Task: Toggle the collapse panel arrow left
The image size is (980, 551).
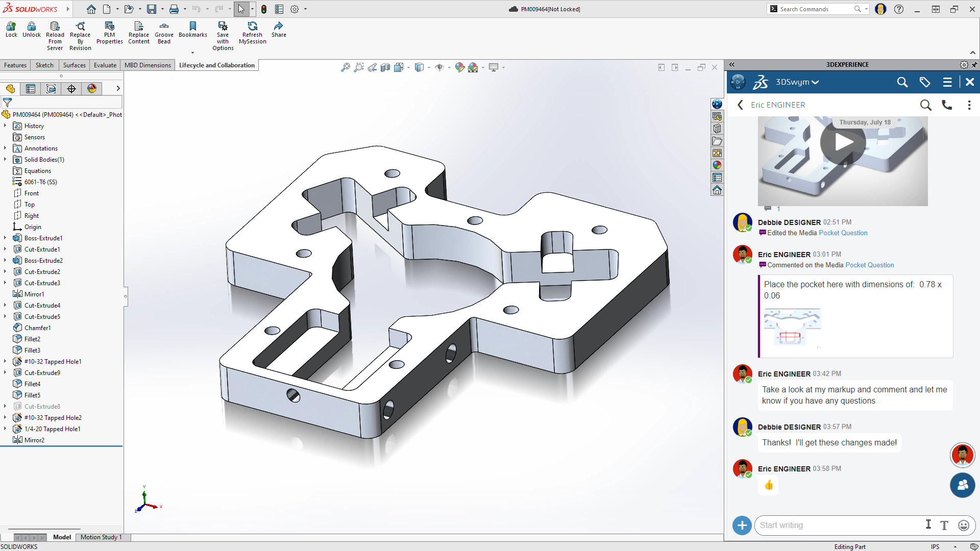Action: pyautogui.click(x=731, y=64)
